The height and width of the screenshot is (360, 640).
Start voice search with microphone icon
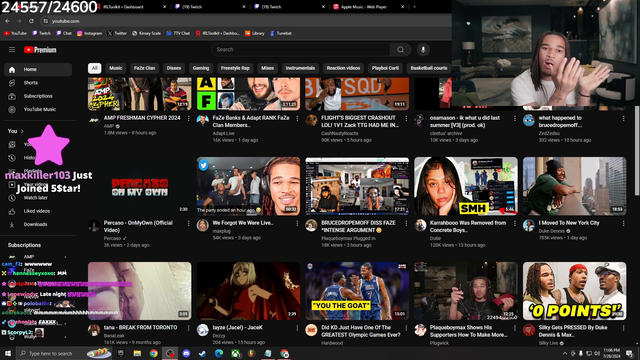(x=423, y=50)
